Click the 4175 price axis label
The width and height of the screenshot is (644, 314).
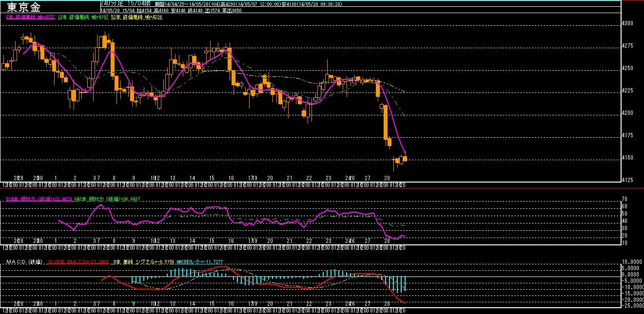pyautogui.click(x=628, y=135)
